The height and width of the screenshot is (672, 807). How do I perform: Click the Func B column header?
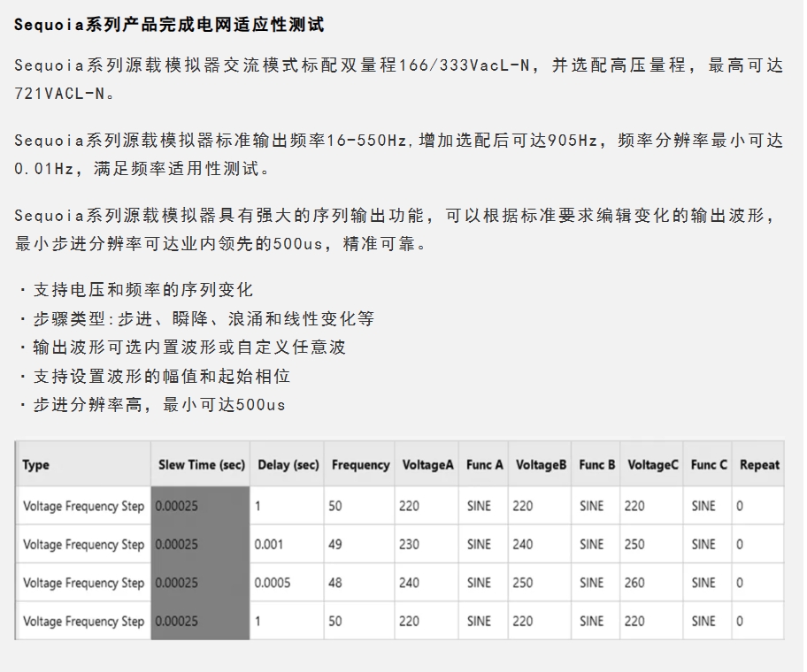[596, 464]
